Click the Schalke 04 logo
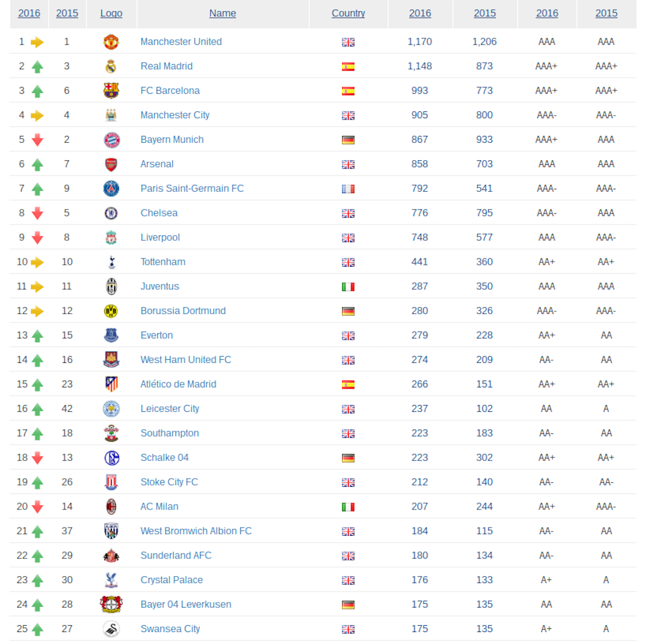The image size is (646, 644). point(111,458)
